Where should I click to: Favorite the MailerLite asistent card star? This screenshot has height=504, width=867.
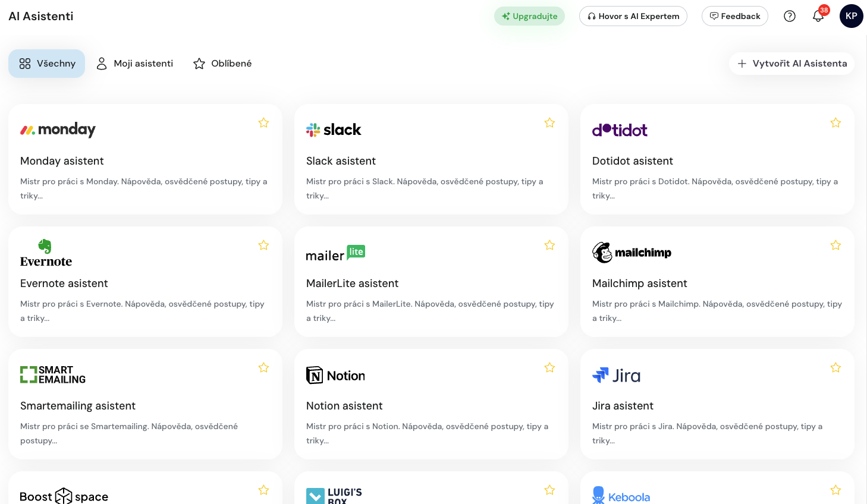click(x=549, y=245)
